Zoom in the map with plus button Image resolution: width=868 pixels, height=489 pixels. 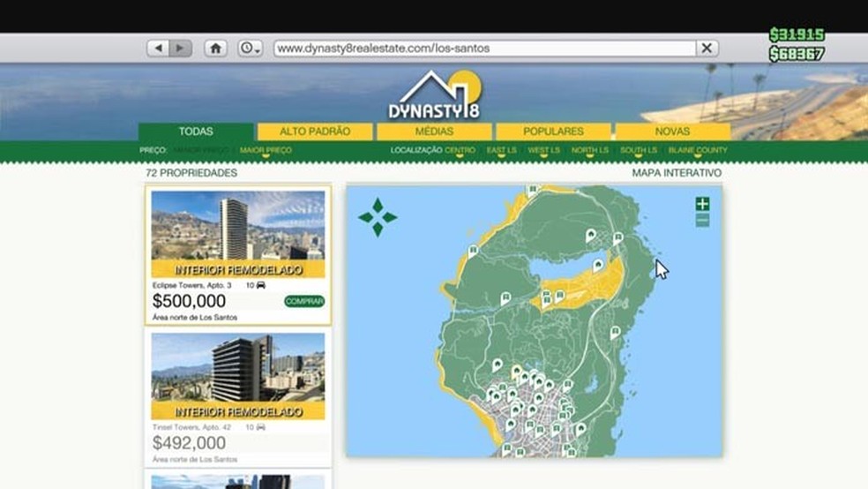pos(702,203)
